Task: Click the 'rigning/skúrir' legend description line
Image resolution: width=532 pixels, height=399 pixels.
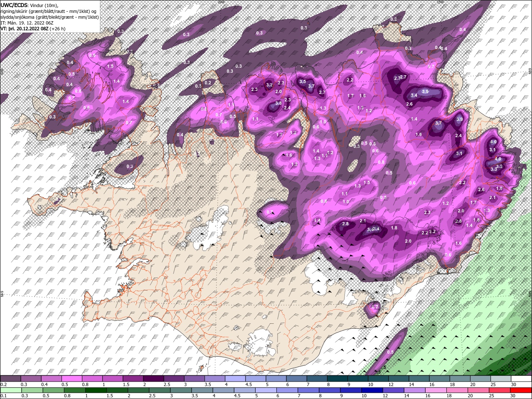Action: click(49, 11)
